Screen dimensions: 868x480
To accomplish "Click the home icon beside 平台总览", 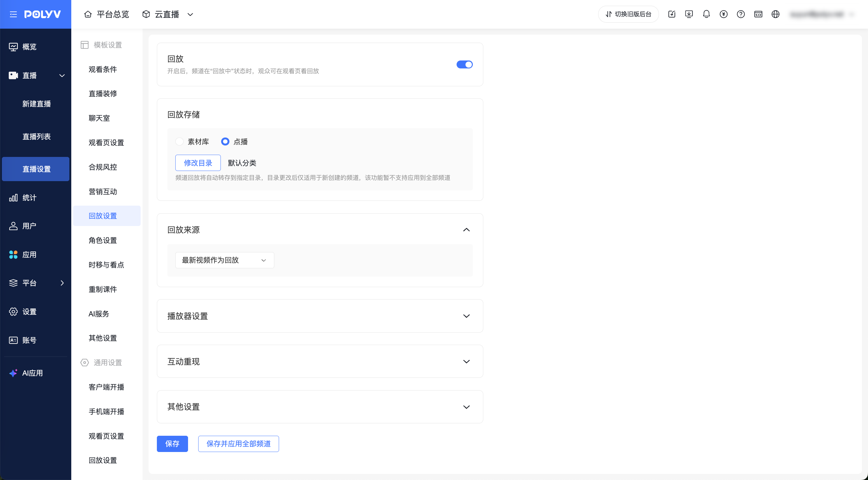I will pos(87,14).
